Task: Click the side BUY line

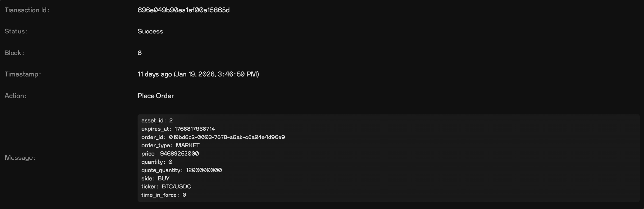Action: coord(155,178)
